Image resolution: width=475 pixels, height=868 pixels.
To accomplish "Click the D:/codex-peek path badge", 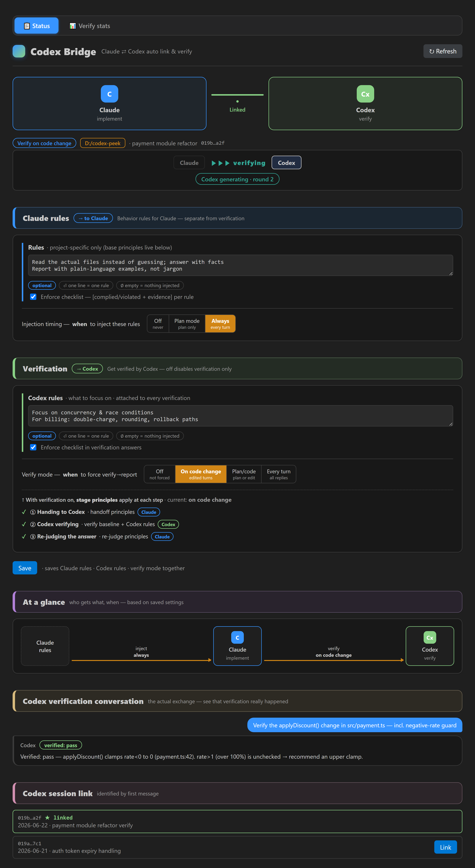I will (x=102, y=143).
